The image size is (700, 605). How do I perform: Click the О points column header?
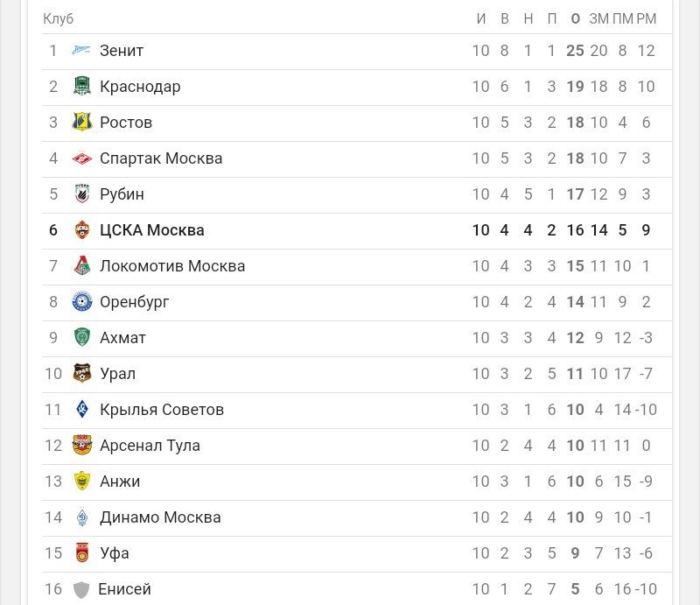coord(575,18)
